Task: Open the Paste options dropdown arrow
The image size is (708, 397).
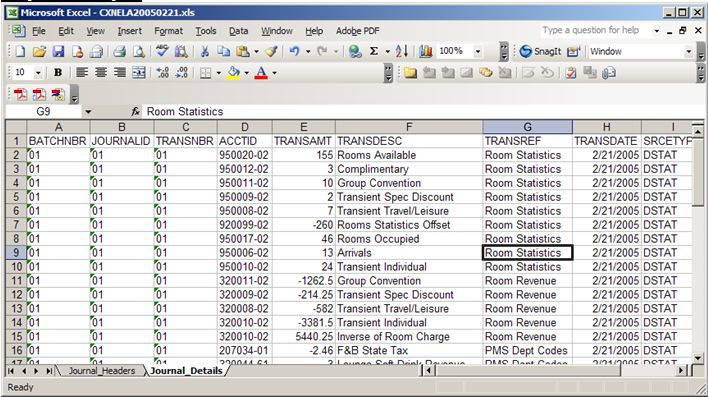Action: [256, 51]
